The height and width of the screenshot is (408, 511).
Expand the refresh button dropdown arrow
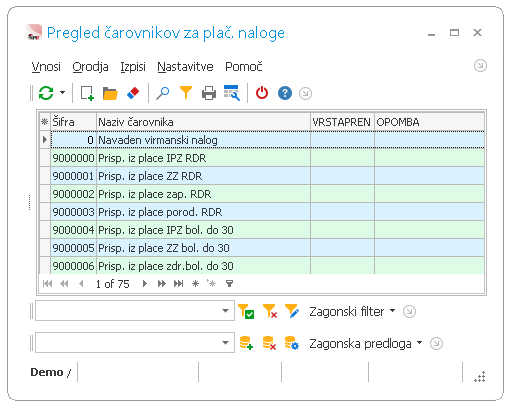(x=62, y=93)
